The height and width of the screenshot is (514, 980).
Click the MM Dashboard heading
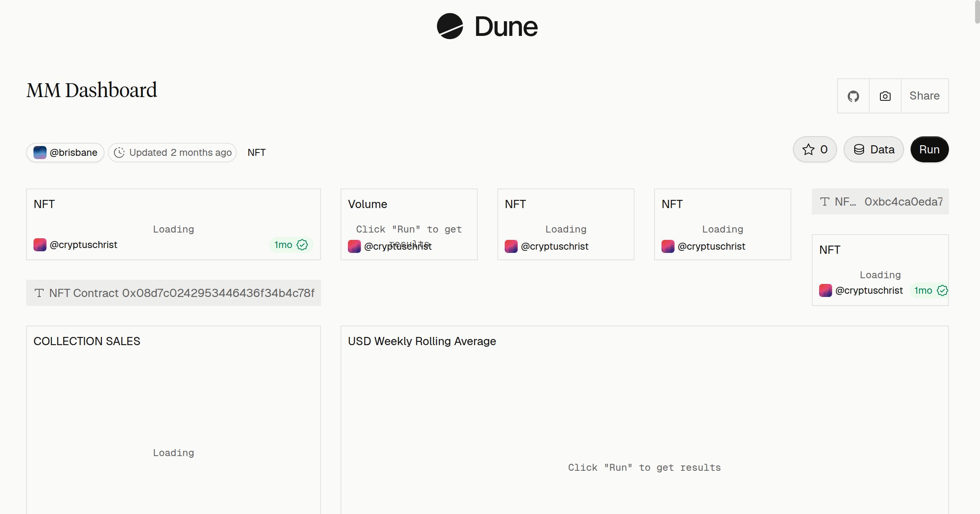(92, 90)
